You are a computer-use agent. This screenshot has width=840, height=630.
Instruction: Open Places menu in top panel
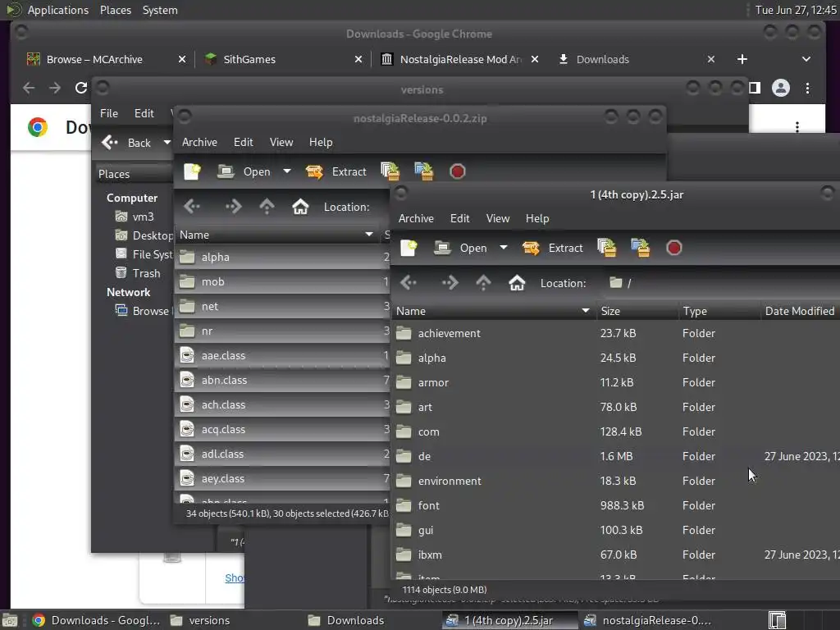pyautogui.click(x=116, y=10)
